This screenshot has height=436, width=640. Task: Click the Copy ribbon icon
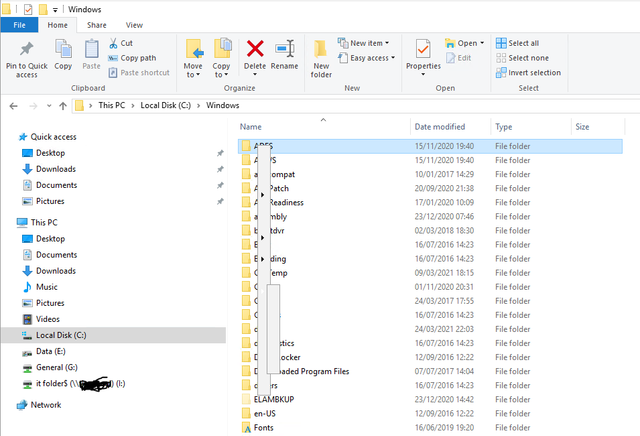pyautogui.click(x=63, y=49)
